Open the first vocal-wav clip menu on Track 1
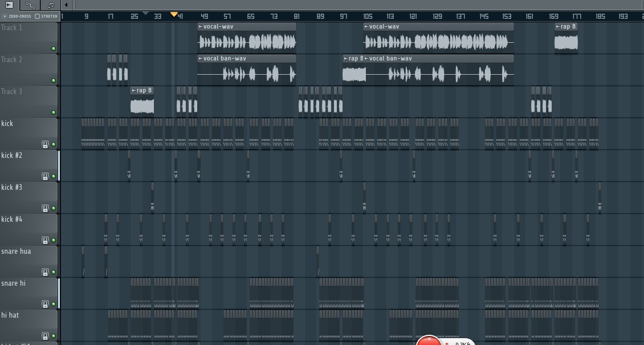Viewport: 644px width, 345px height. tap(201, 27)
